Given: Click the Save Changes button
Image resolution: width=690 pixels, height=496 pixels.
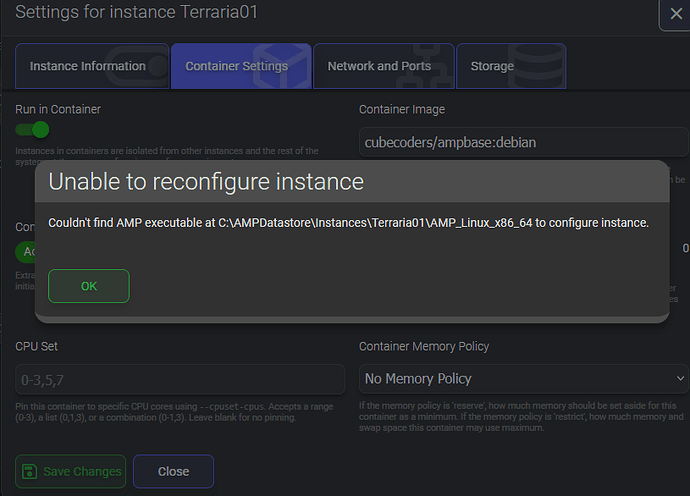Looking at the screenshot, I should pos(70,471).
